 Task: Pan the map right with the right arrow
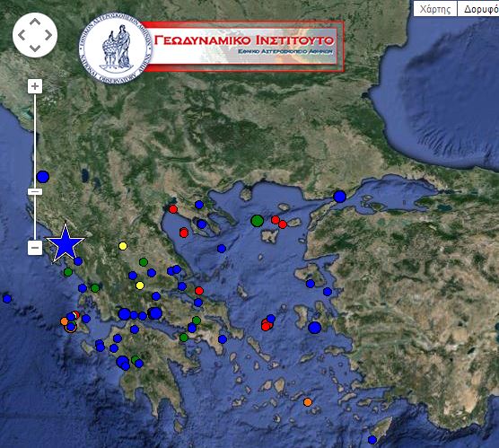coord(48,35)
